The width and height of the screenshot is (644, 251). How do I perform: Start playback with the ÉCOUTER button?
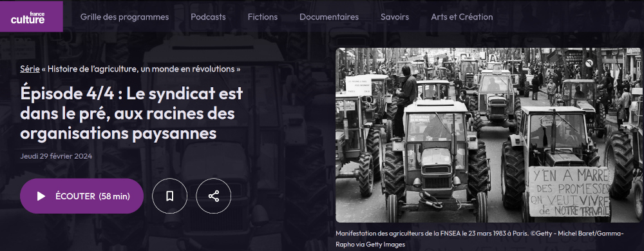click(82, 196)
